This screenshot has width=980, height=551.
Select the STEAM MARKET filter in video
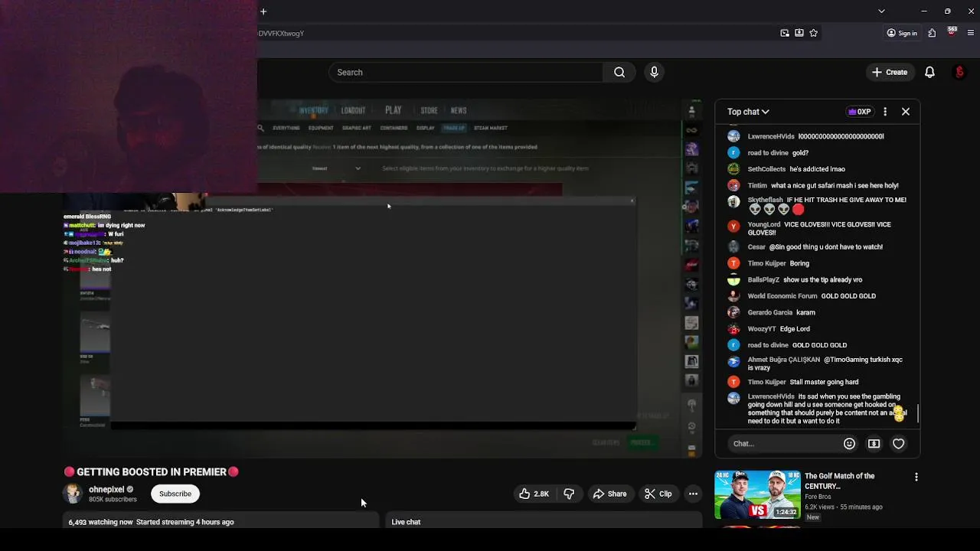point(491,128)
